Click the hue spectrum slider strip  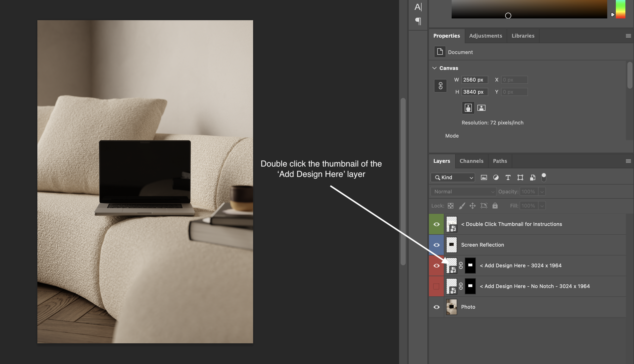[620, 9]
